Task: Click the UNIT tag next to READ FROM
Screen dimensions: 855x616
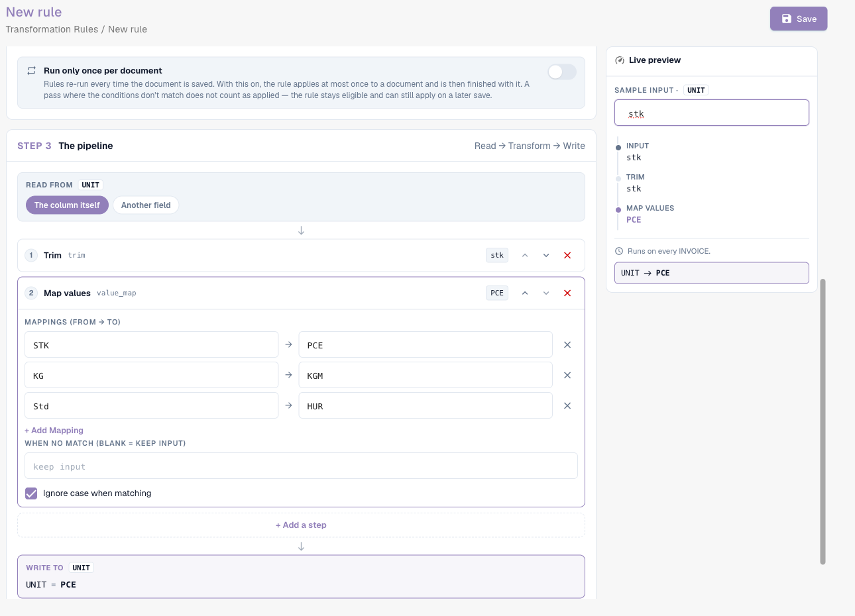Action: point(91,185)
